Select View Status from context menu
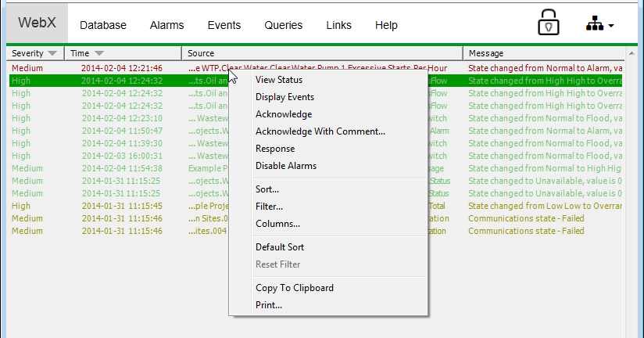The image size is (644, 338). 278,80
